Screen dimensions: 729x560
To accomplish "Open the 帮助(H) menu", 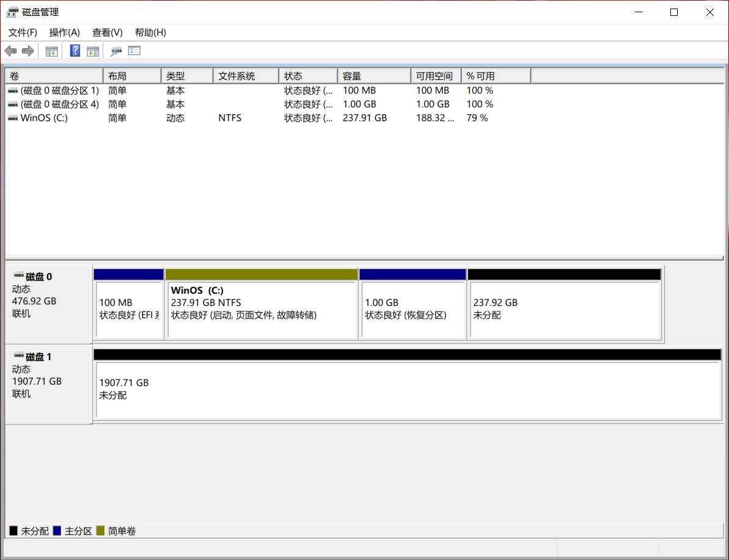I will click(150, 32).
